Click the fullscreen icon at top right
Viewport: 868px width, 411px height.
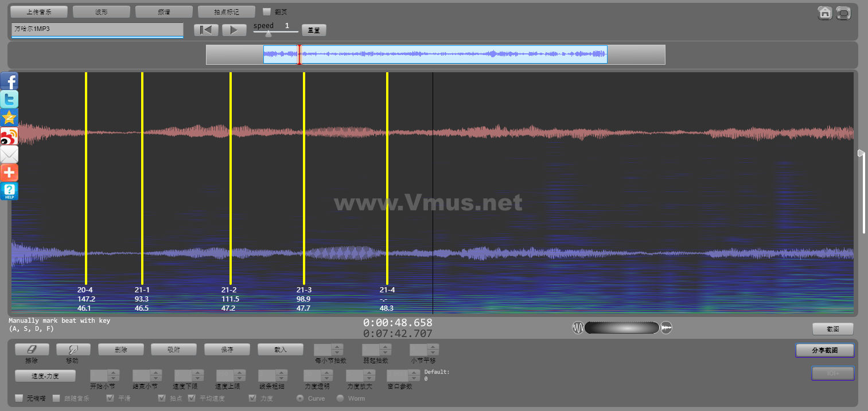[x=843, y=13]
